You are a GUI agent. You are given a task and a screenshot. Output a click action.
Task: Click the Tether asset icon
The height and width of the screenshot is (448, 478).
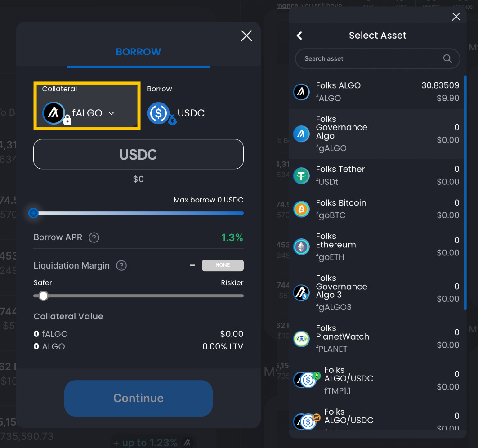pyautogui.click(x=301, y=176)
